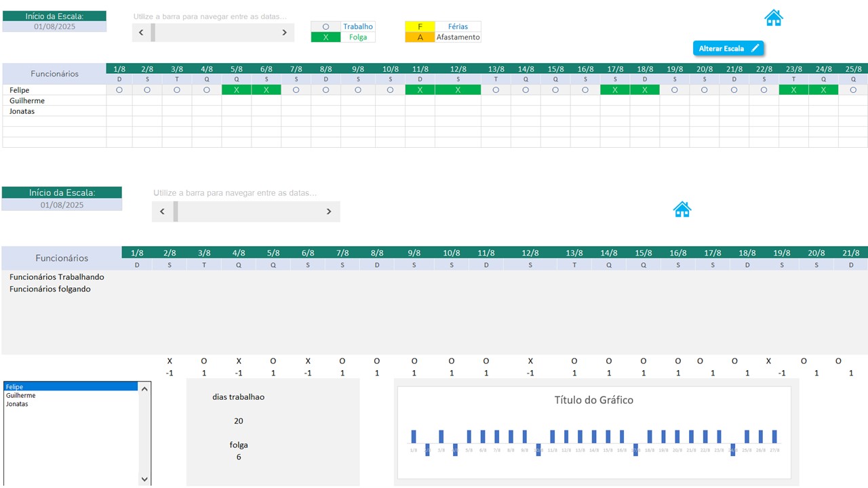Choose Jonatas in the employee list box

17,404
